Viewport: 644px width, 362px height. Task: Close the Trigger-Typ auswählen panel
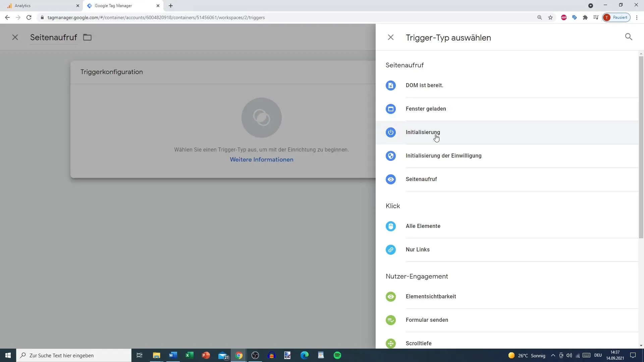(391, 37)
